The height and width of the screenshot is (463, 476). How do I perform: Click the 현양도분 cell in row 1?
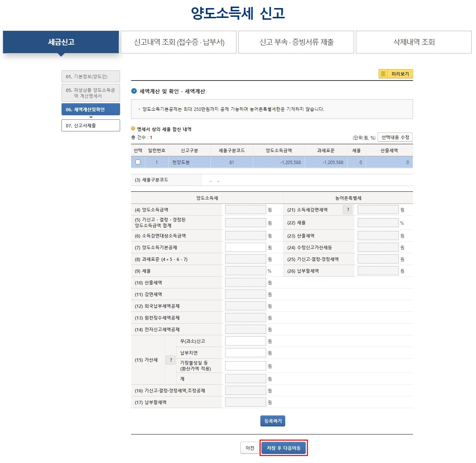click(x=189, y=162)
